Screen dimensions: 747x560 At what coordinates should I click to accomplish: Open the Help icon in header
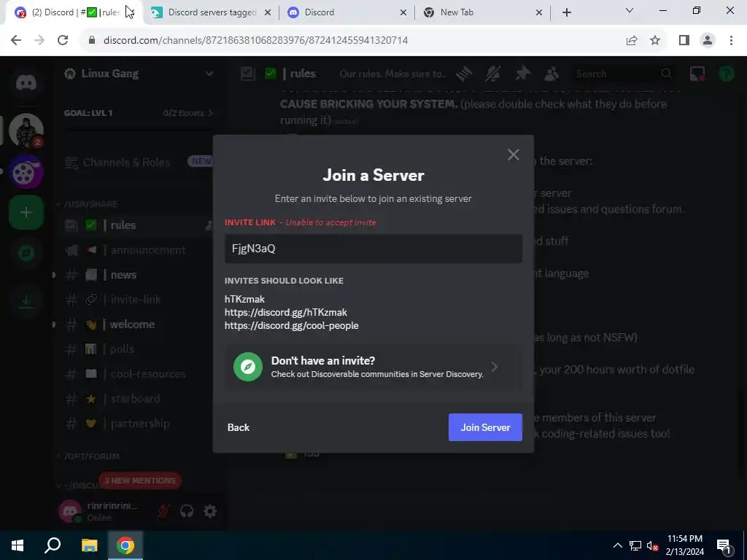727,74
